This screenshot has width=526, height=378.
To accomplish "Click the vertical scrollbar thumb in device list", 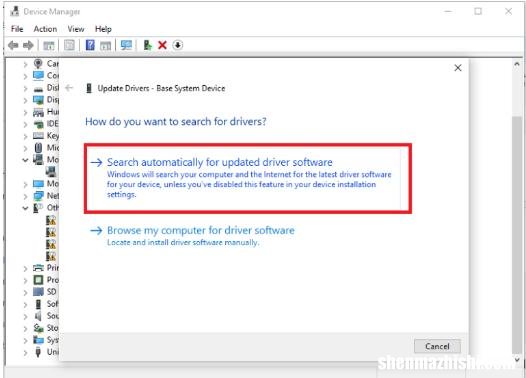I will (517, 235).
